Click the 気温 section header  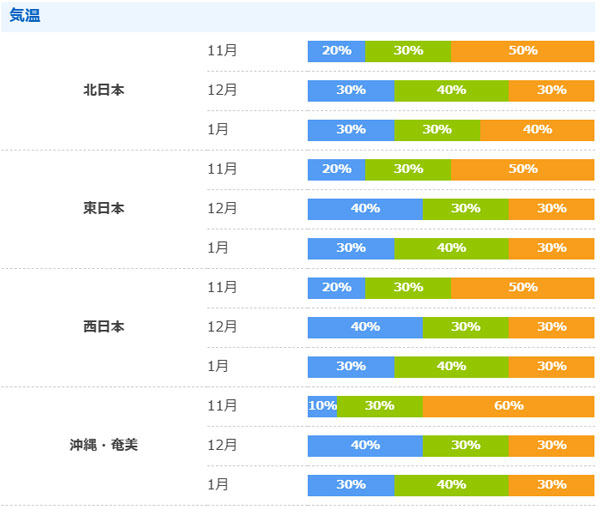tap(25, 16)
